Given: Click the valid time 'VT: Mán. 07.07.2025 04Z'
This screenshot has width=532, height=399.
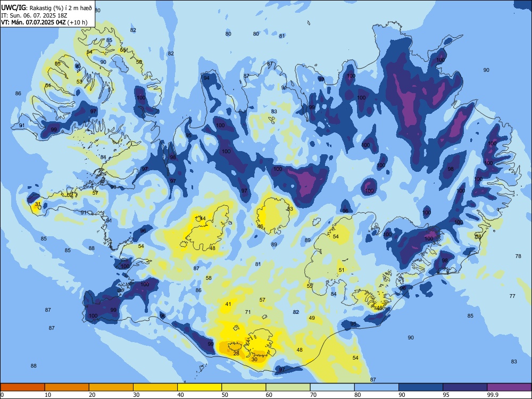Looking at the screenshot, I should point(34,22).
